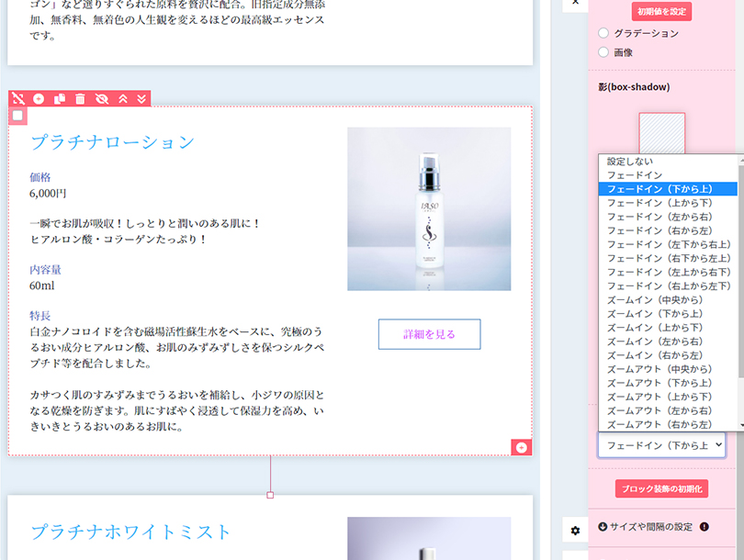The width and height of the screenshot is (744, 560).
Task: Select the グラデーション radio button
Action: 603,33
